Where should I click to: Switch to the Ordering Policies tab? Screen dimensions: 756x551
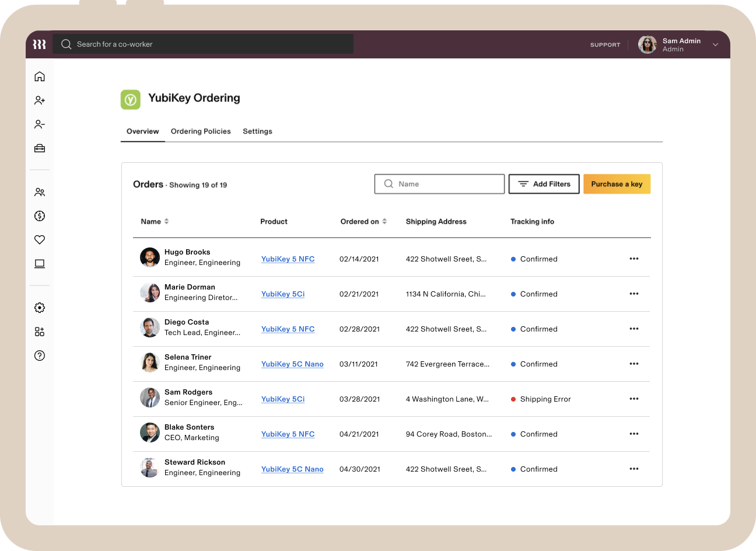coord(201,131)
